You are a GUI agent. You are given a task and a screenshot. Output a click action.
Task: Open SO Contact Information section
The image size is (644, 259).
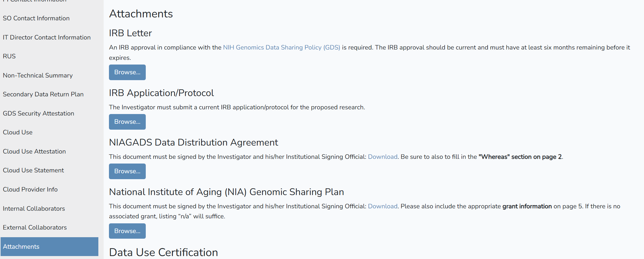click(36, 18)
